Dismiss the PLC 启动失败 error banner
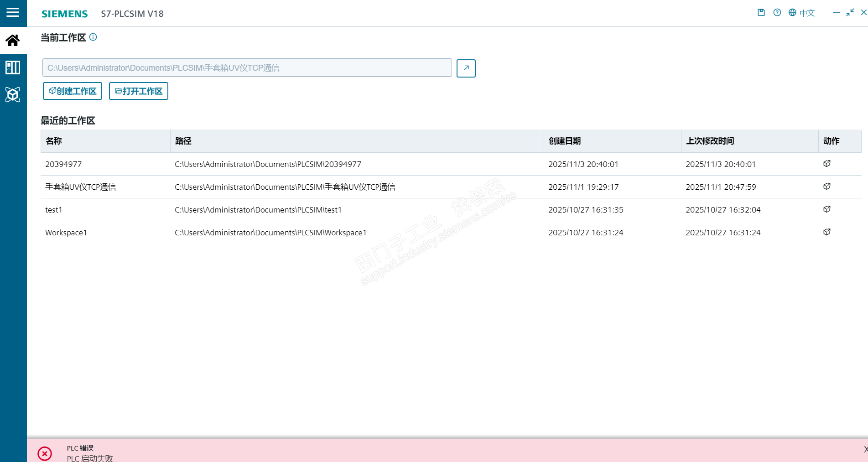 coord(865,449)
